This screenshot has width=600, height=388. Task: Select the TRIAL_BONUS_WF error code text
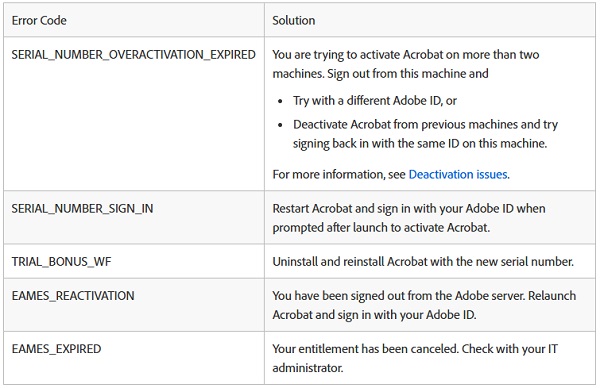point(61,262)
